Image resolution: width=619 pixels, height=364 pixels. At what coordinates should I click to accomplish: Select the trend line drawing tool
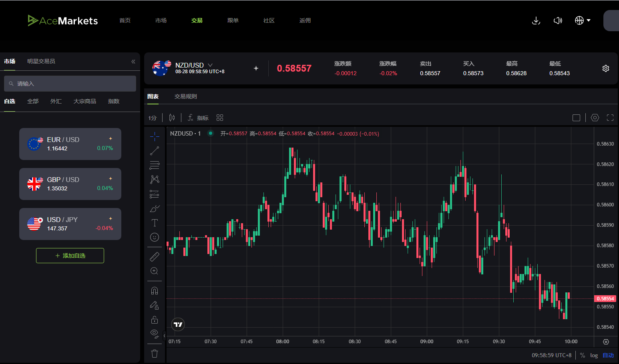pos(155,151)
